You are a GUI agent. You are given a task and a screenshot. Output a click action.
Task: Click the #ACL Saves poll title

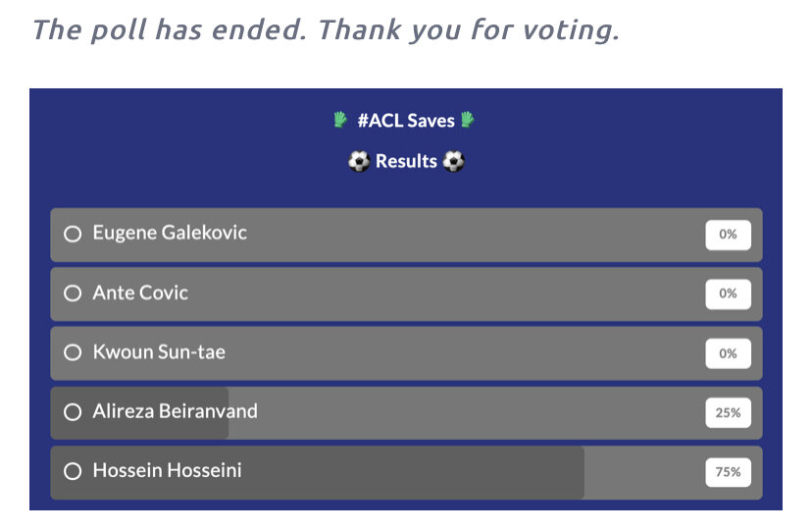[406, 121]
